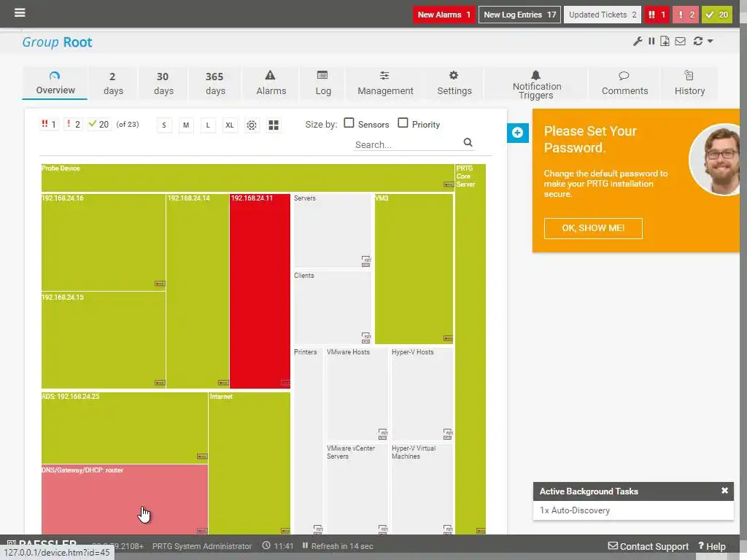This screenshot has height=560, width=747.
Task: Select size L view
Action: coord(208,125)
